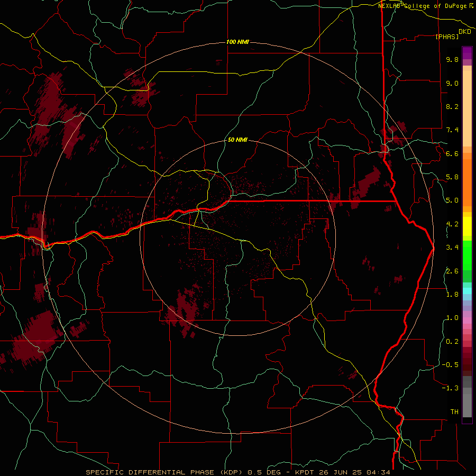Viewport: 476px width, 476px height.
Task: Click the 1.0 scale value
Action: tap(452, 318)
